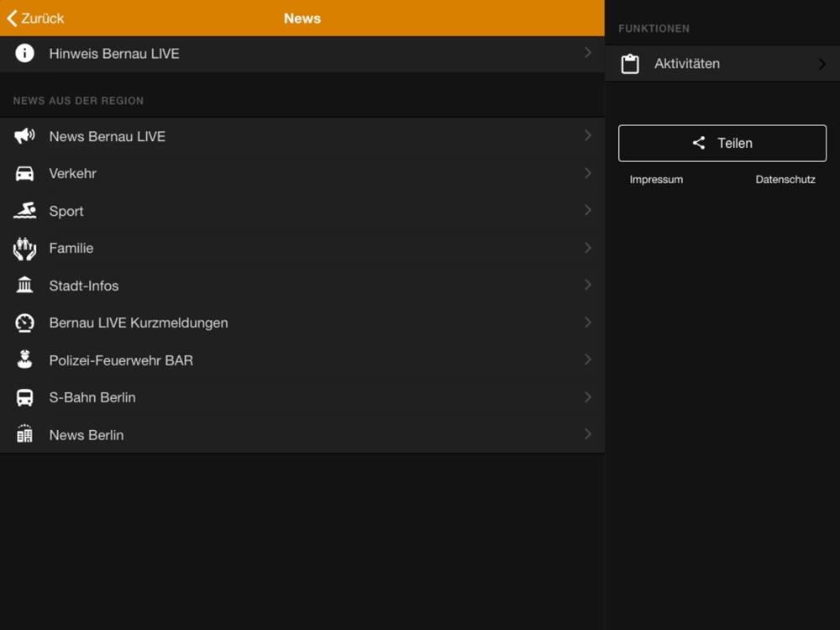Open the Datenschutz link

click(x=785, y=180)
